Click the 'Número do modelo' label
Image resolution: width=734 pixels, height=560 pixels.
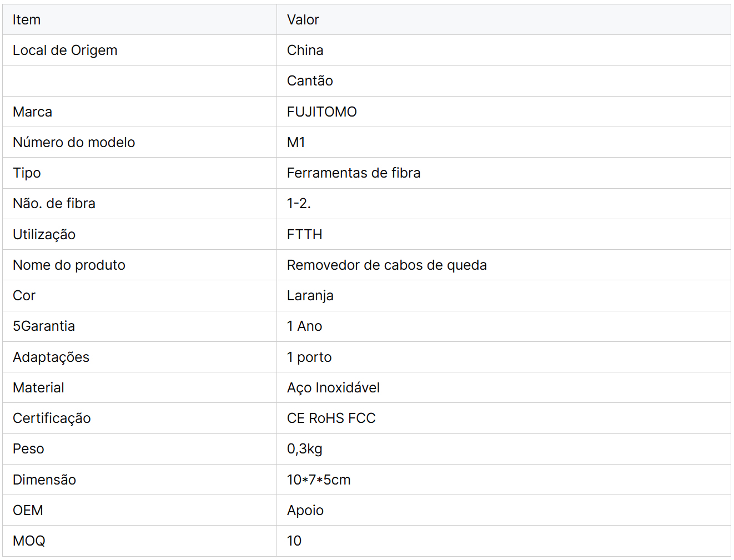74,143
